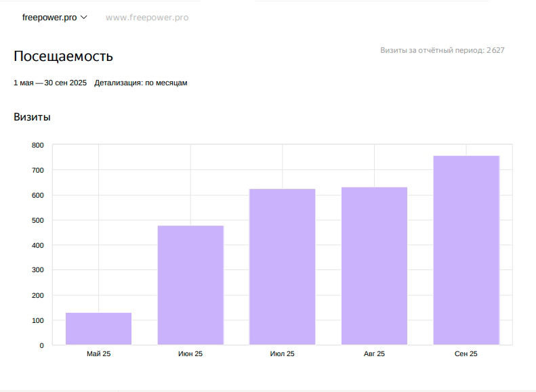
Task: Click the Сен 25 x-axis label
Action: [466, 354]
